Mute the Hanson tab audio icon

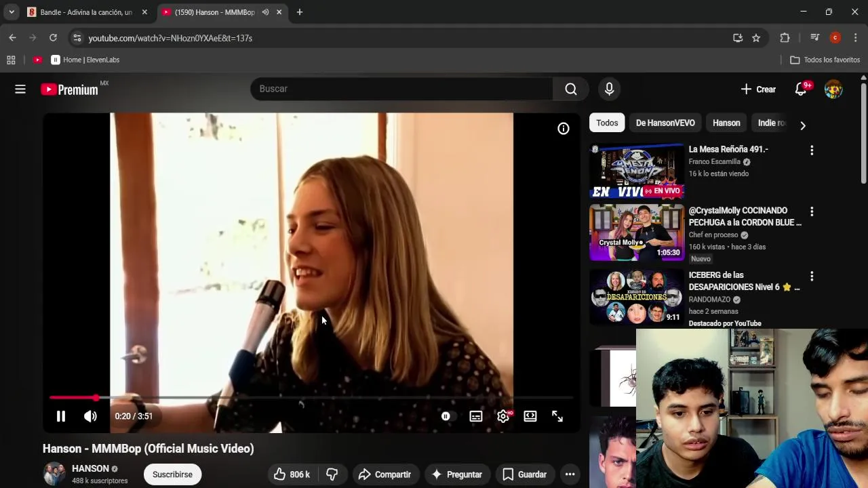click(x=265, y=12)
